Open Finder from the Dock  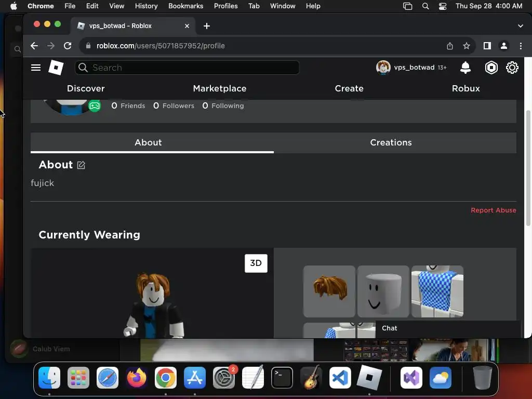(x=49, y=377)
